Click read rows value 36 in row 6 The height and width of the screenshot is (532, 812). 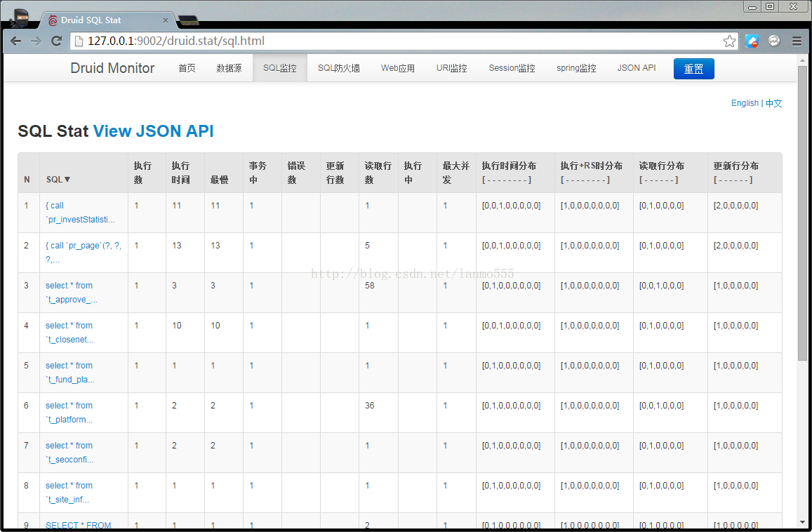point(369,405)
